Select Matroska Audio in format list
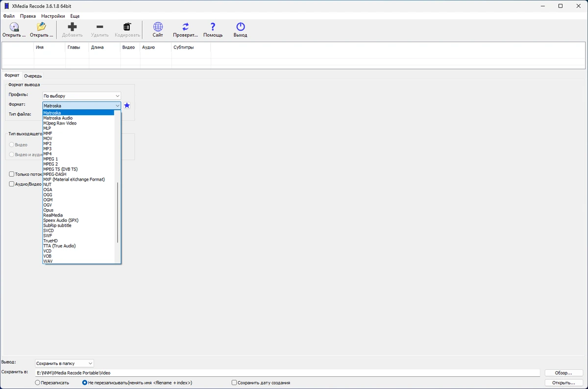The width and height of the screenshot is (588, 389). pos(78,118)
